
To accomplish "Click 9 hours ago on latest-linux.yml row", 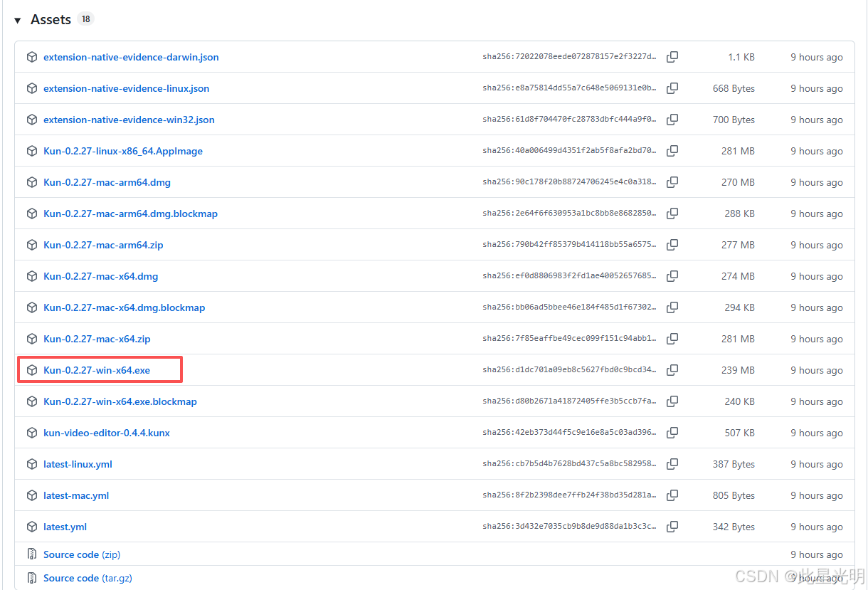I will (817, 464).
